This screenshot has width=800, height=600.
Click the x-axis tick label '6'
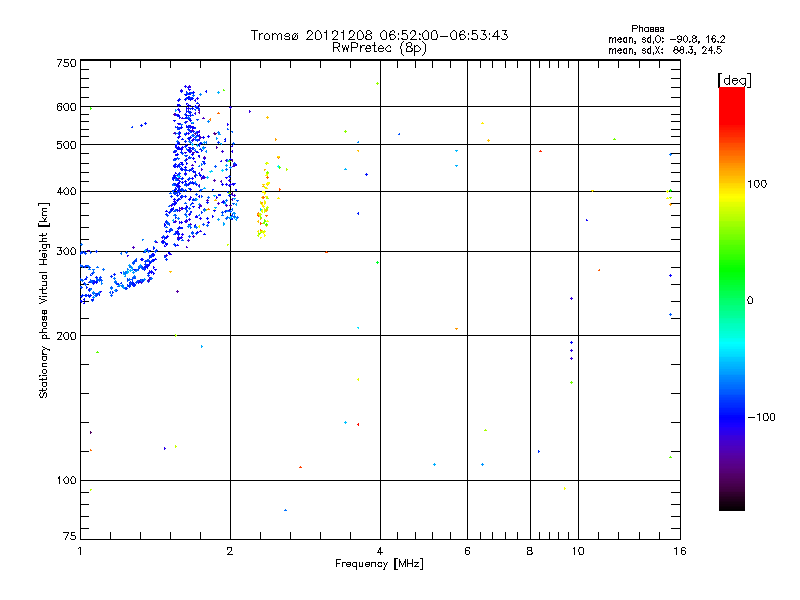467,551
